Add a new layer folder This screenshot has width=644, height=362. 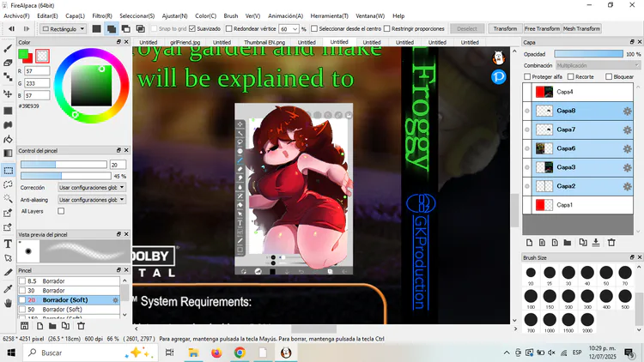point(568,243)
